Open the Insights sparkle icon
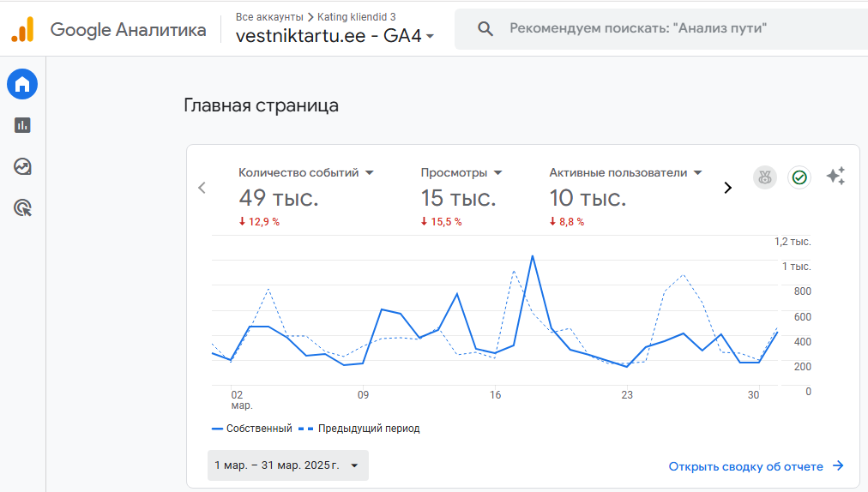The width and height of the screenshot is (868, 492). 835,177
